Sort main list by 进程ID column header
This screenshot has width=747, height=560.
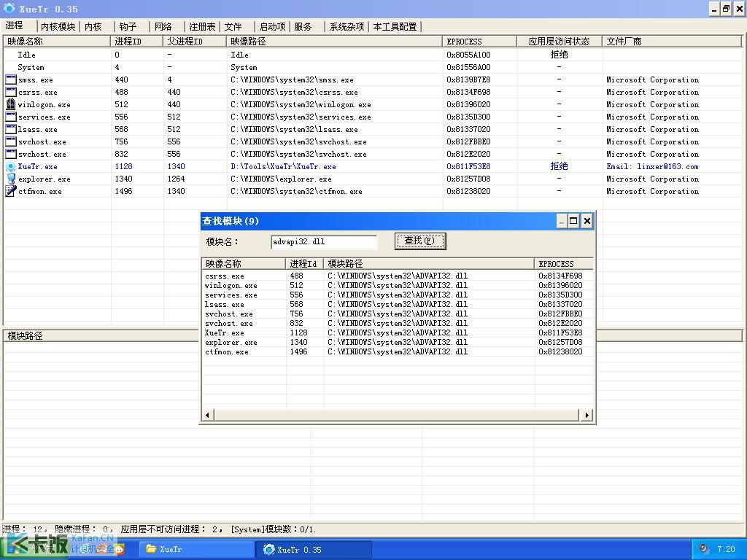pos(136,42)
